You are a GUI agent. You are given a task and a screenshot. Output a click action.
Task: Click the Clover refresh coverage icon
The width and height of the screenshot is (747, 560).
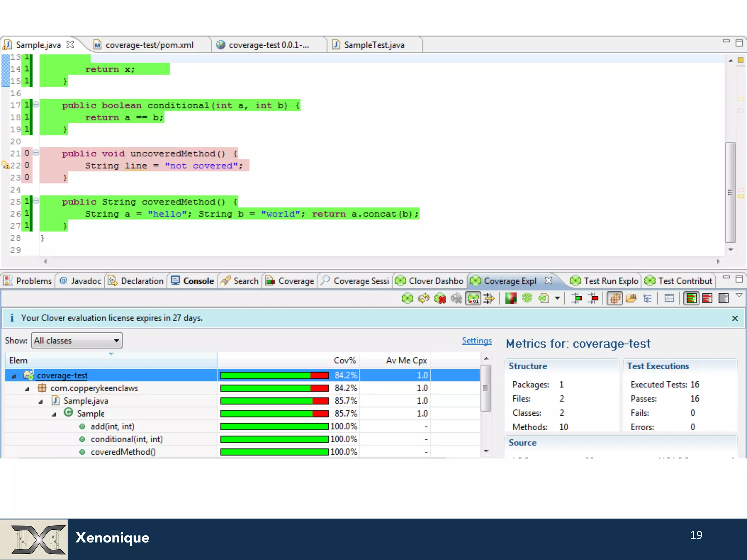click(x=423, y=299)
